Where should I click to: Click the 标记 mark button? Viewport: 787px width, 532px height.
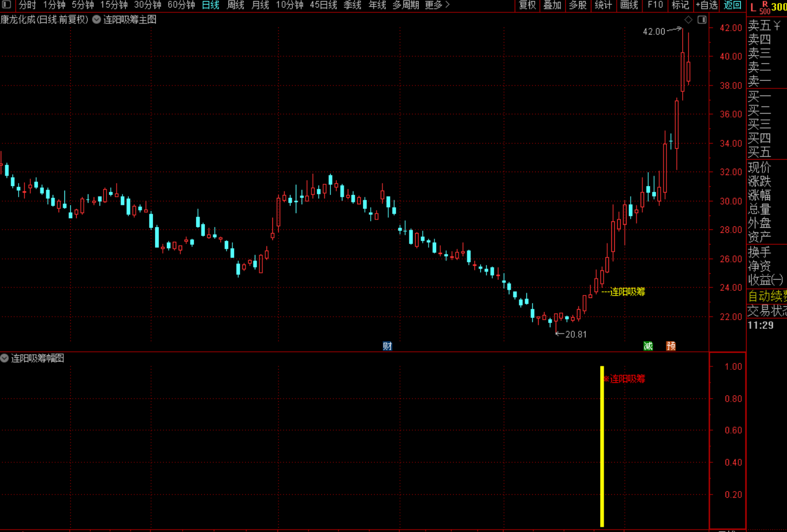point(680,5)
